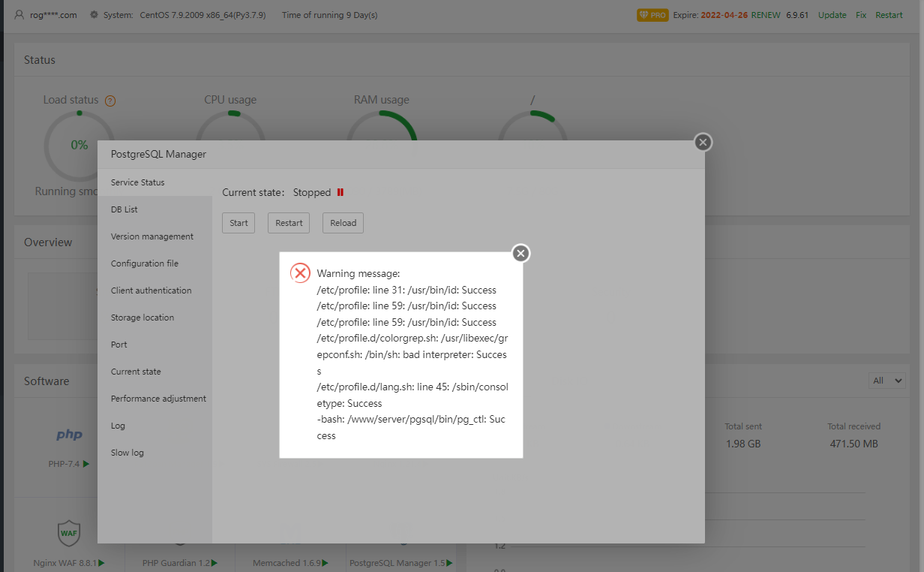Open the All software filter dropdown

886,381
